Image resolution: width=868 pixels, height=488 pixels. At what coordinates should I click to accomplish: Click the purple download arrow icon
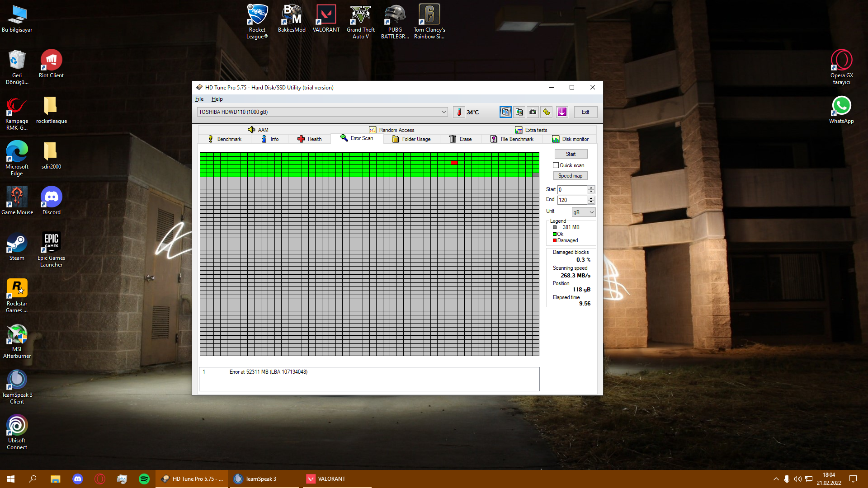(562, 112)
